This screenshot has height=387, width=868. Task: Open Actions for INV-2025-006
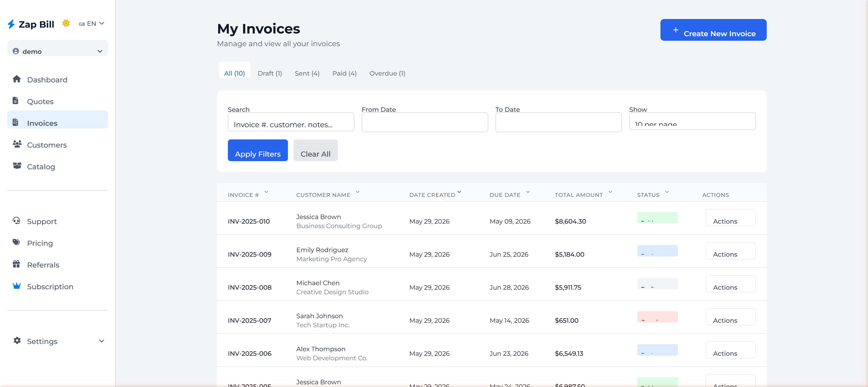730,350
